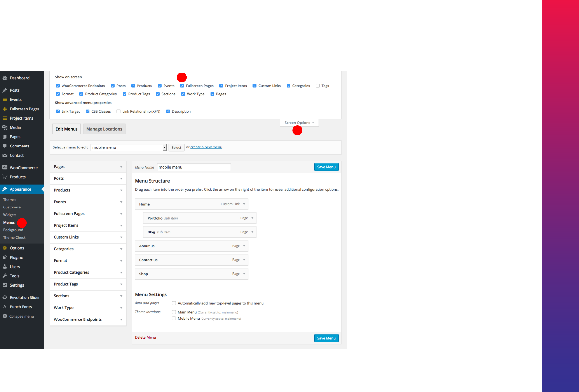This screenshot has width=579, height=392.
Task: Tick Automatically add new top-level pages
Action: [174, 303]
